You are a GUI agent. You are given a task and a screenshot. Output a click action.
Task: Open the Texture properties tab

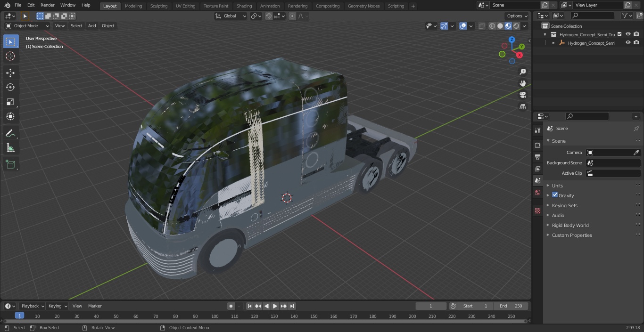click(537, 211)
